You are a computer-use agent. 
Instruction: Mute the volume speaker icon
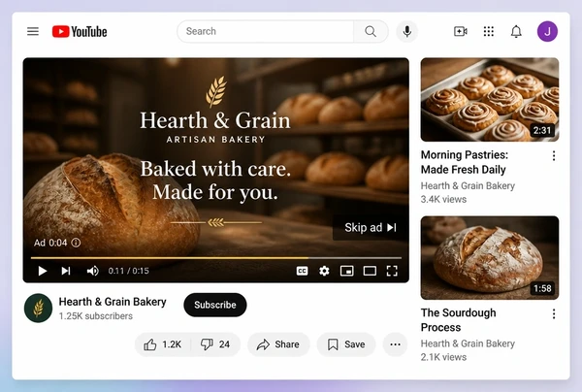coord(92,271)
